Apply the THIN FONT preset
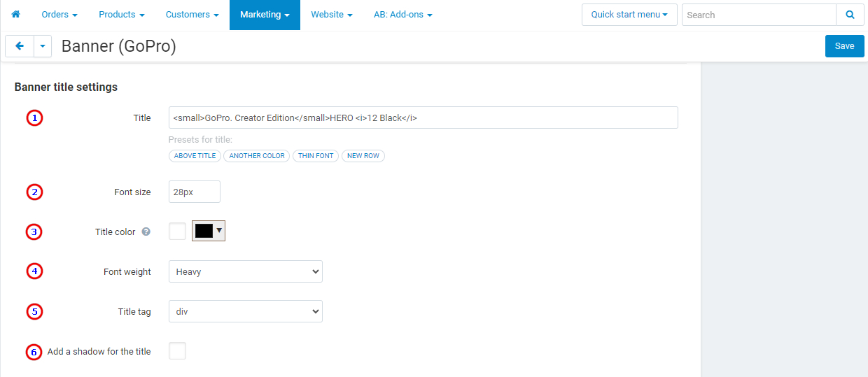Screen dimensions: 868x377 316,156
